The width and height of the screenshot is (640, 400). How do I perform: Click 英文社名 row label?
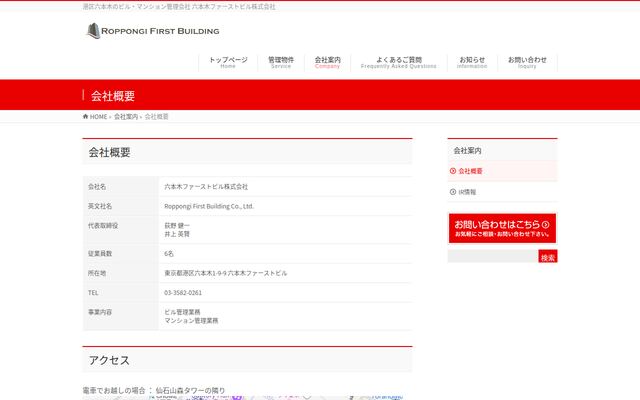point(100,206)
